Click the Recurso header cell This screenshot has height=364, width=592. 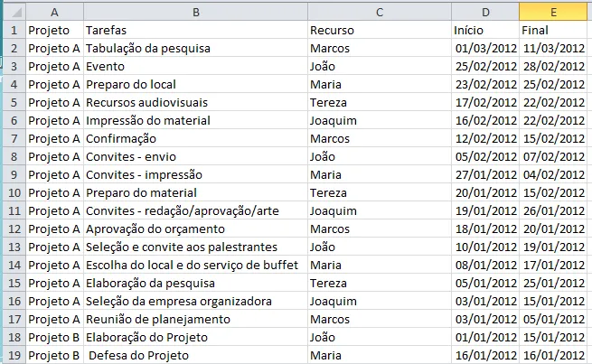coord(380,30)
